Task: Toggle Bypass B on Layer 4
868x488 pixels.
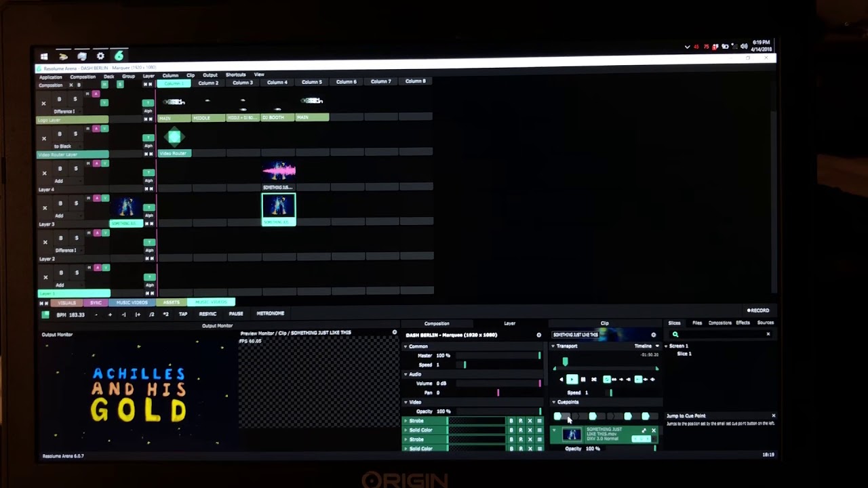Action: coord(60,169)
